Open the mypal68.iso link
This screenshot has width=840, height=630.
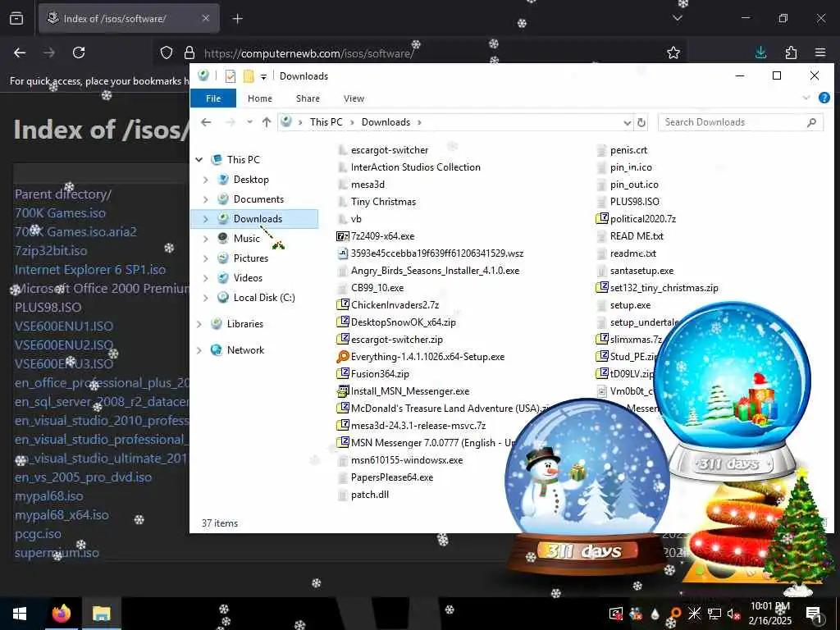point(48,496)
